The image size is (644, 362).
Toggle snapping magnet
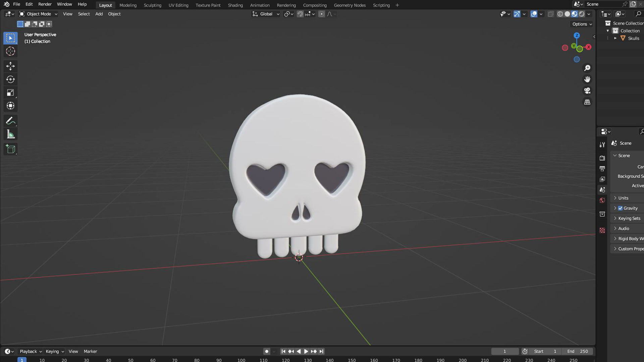point(300,14)
